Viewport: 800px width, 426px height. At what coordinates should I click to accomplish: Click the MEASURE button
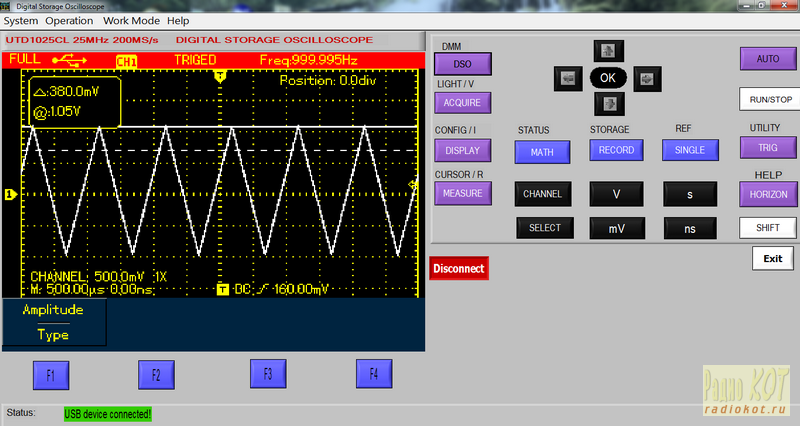461,193
